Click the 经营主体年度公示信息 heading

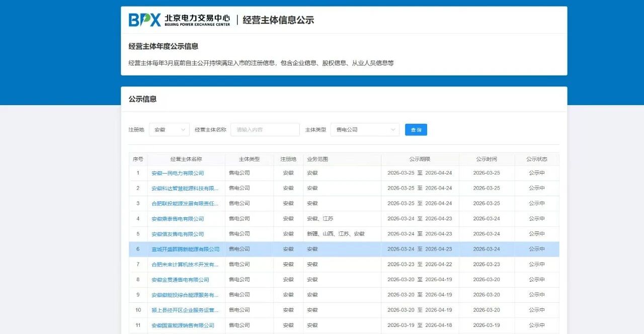[x=164, y=46]
